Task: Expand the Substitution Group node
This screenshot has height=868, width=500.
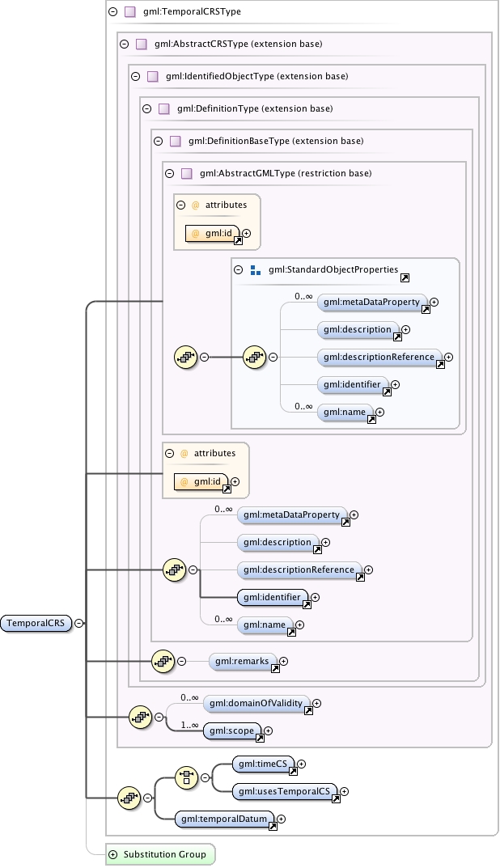Action: [x=113, y=854]
